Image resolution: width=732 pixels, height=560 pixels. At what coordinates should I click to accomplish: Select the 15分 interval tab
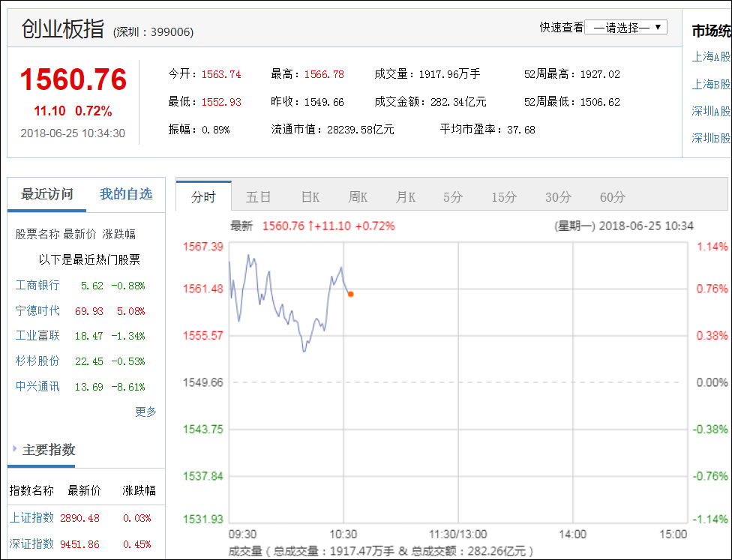click(x=504, y=196)
